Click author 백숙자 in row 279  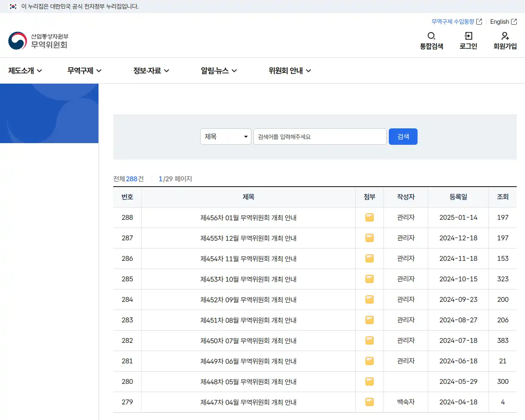(x=406, y=402)
